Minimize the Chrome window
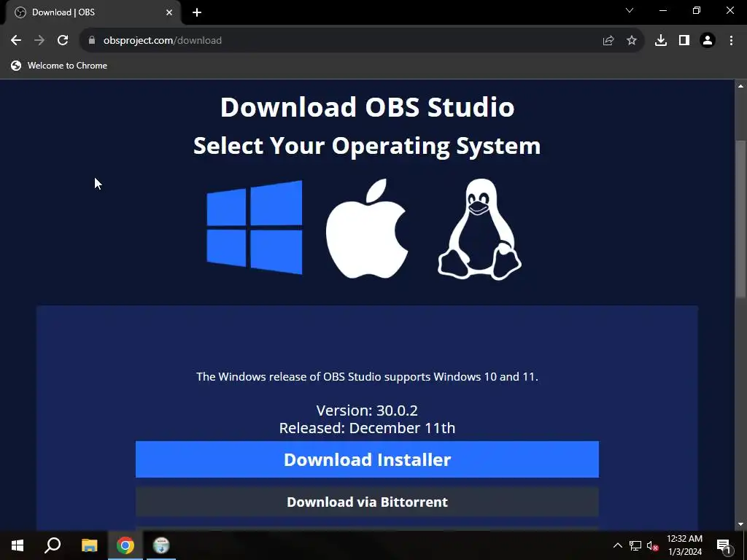747x560 pixels. (x=663, y=10)
